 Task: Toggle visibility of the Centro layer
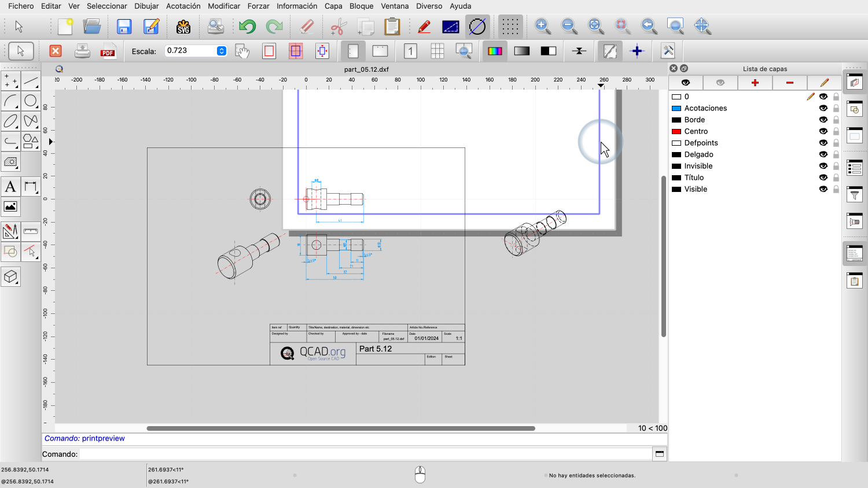tap(823, 131)
